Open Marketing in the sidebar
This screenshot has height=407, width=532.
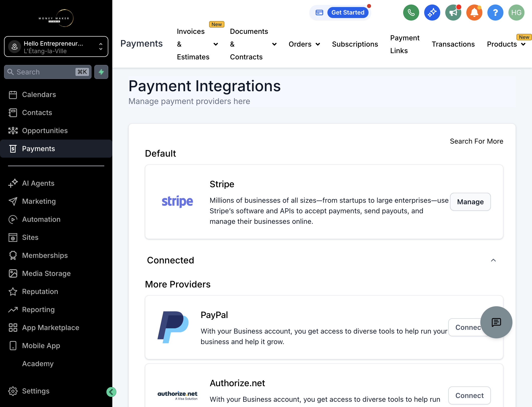click(56, 201)
